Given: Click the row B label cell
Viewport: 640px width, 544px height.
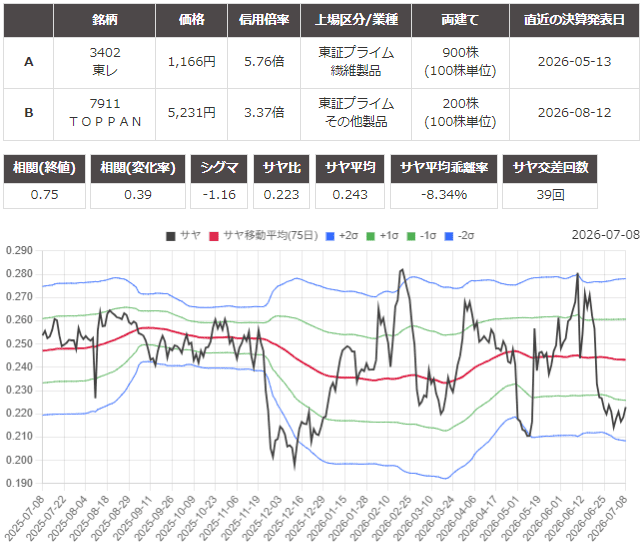Looking at the screenshot, I should click(x=29, y=113).
